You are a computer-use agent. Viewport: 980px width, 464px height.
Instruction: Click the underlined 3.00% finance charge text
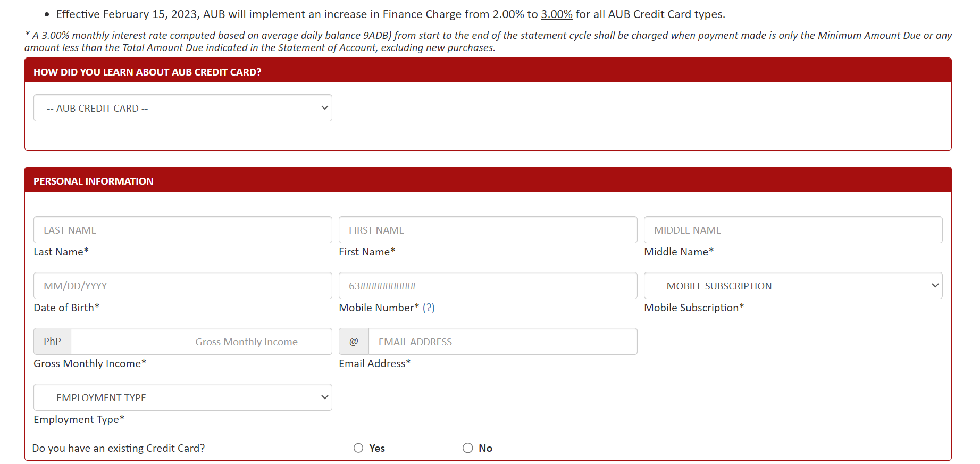tap(556, 14)
